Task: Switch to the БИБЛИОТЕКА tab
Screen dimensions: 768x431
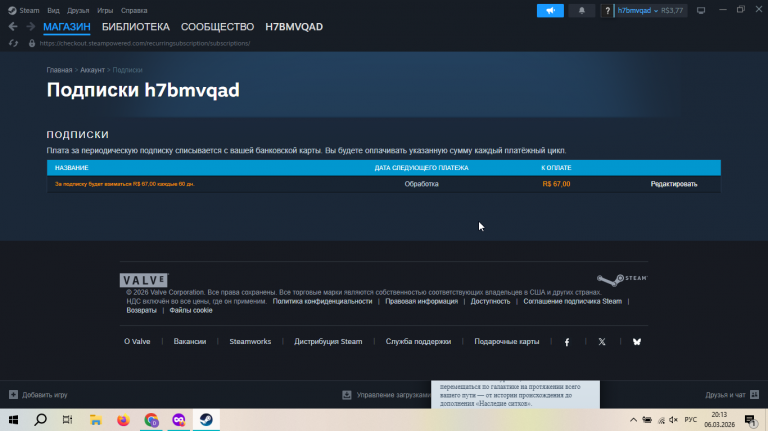Action: point(136,27)
